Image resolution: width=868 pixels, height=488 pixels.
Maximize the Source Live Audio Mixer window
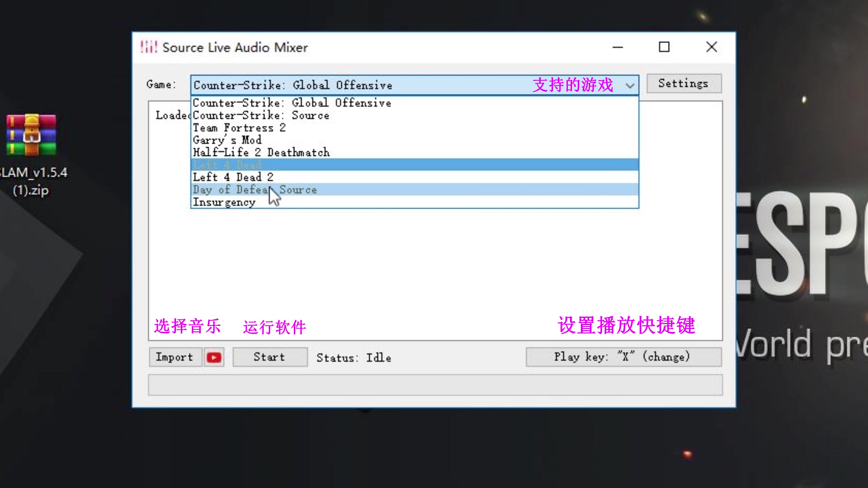[x=664, y=47]
